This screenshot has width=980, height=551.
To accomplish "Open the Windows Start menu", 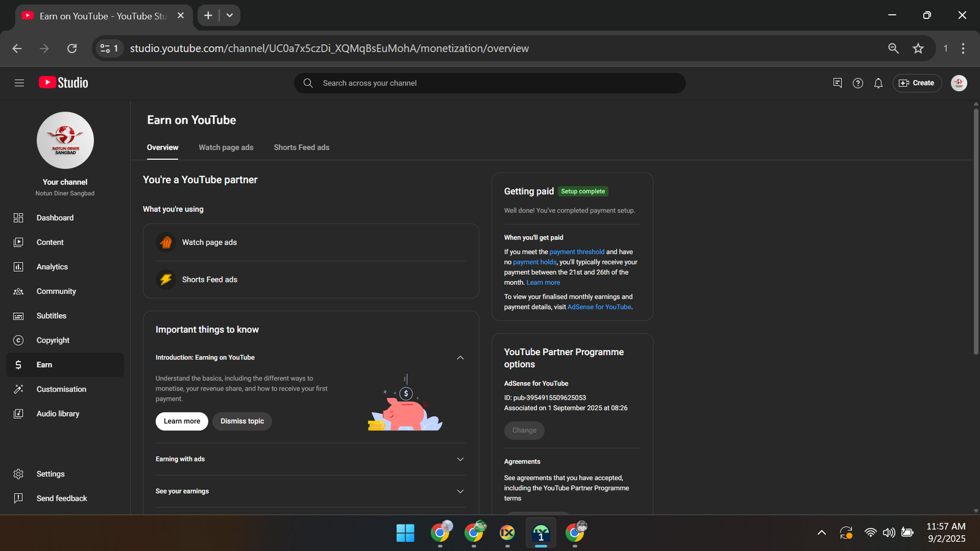I will coord(405,533).
